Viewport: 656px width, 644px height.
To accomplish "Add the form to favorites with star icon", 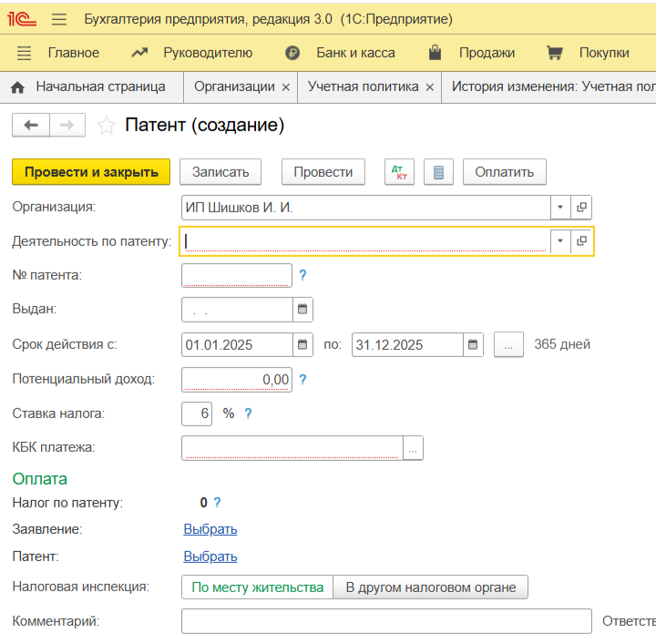I will (x=107, y=126).
